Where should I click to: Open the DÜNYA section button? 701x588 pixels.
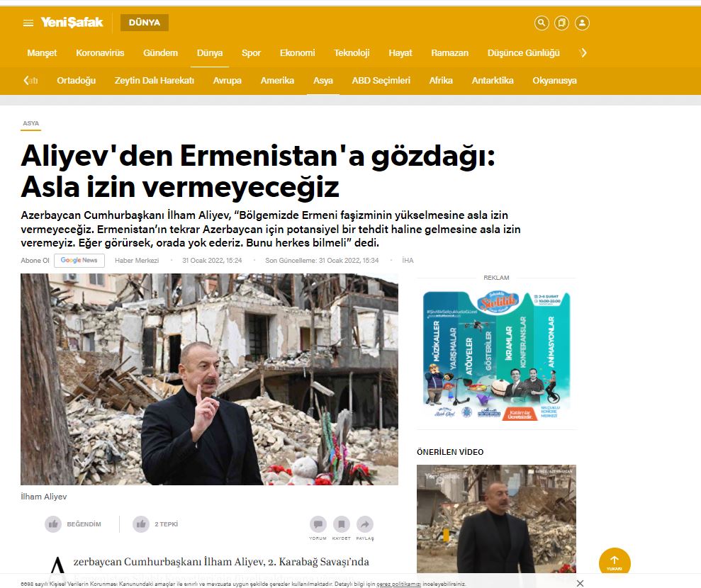[x=145, y=23]
